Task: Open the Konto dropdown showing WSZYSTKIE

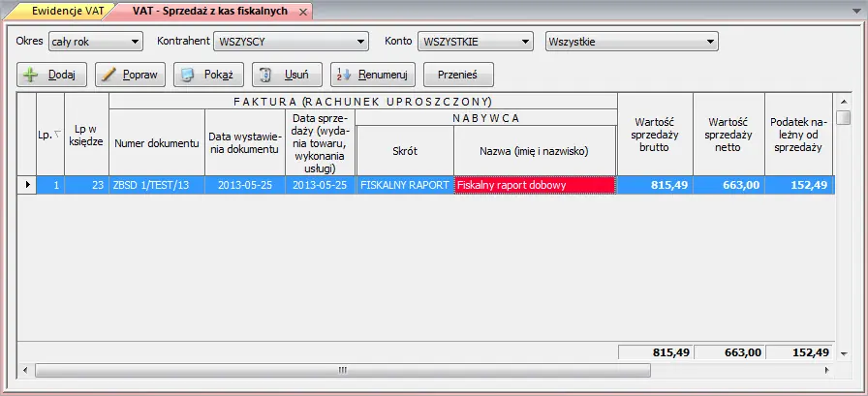Action: pos(476,41)
